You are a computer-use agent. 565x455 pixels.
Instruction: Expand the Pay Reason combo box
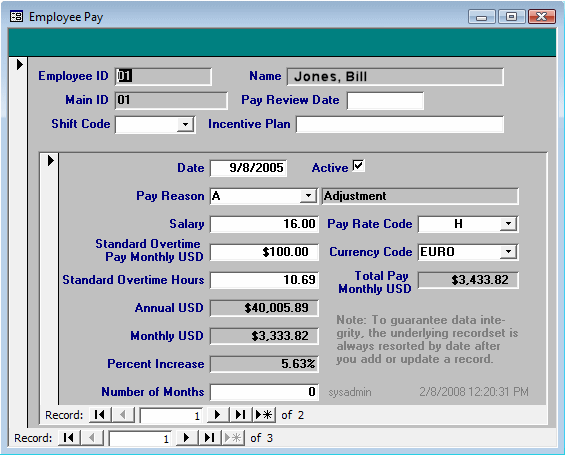[x=308, y=196]
